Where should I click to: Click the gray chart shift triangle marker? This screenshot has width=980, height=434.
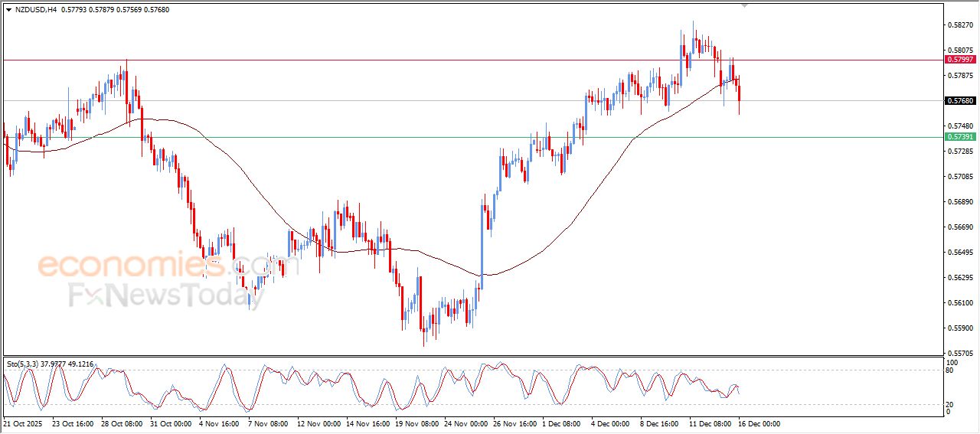pyautogui.click(x=744, y=5)
